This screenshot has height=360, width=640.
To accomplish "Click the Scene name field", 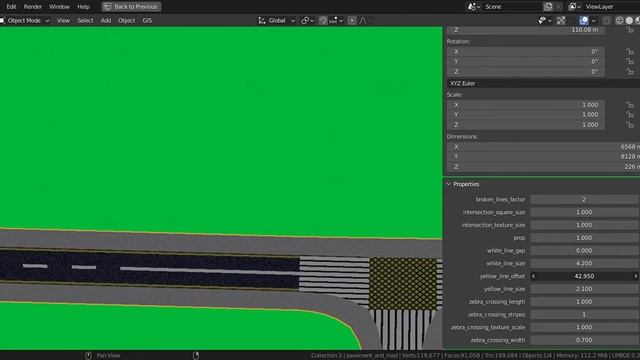I will coord(512,7).
